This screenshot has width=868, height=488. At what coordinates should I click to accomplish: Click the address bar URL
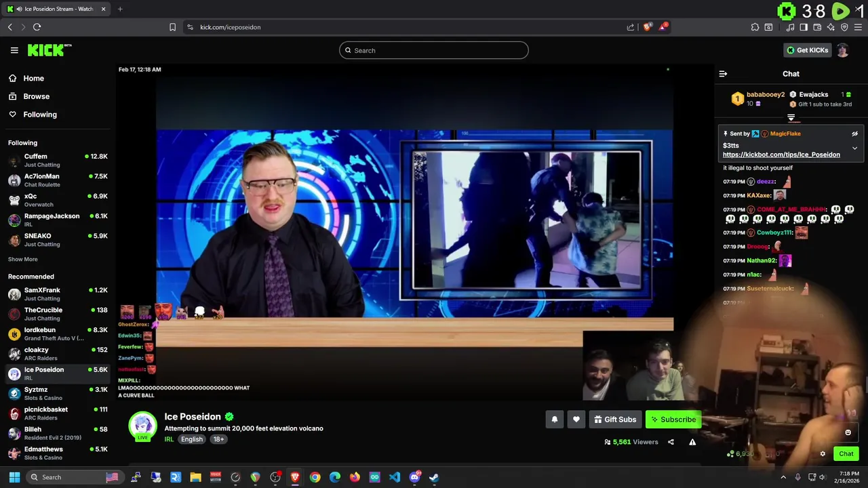[230, 27]
